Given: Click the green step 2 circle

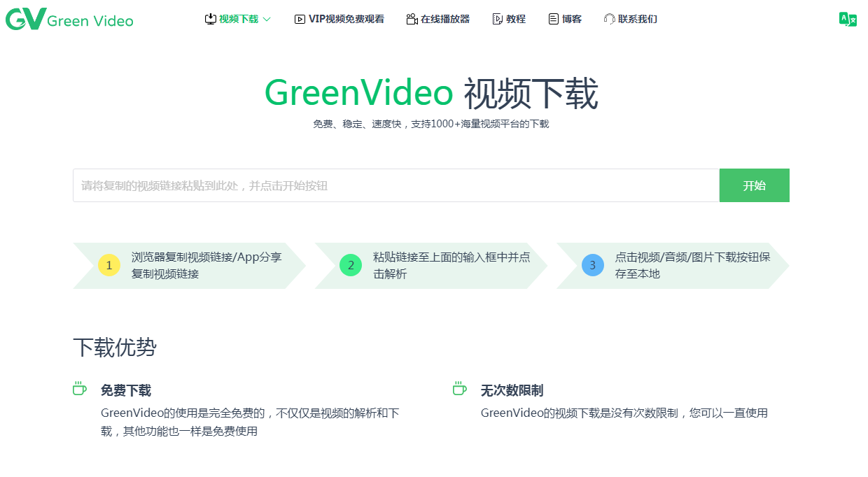Looking at the screenshot, I should click(351, 265).
